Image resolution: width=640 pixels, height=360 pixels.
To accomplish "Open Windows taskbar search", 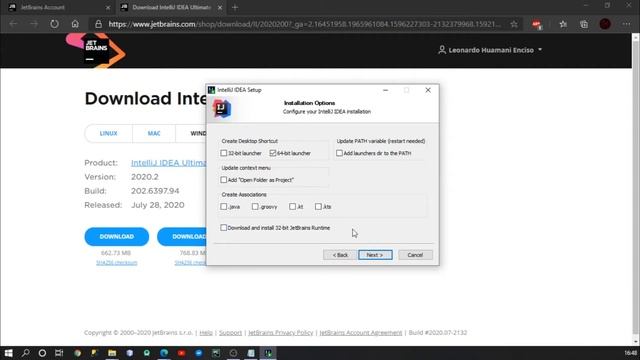I will tap(25, 353).
